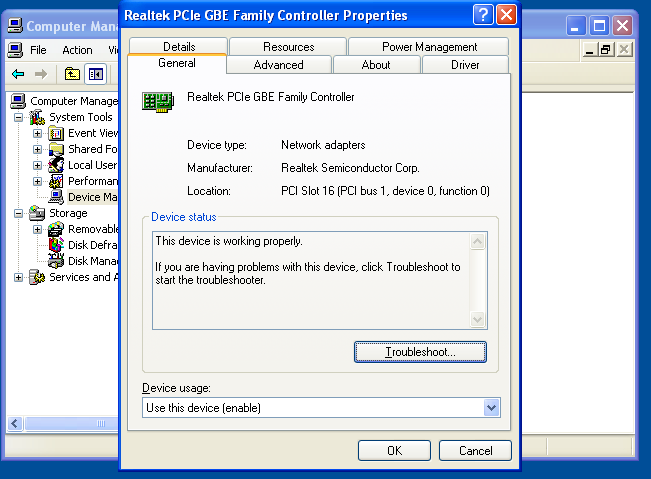Minimize the inner MDI console window
The width and height of the screenshot is (651, 479).
click(590, 50)
